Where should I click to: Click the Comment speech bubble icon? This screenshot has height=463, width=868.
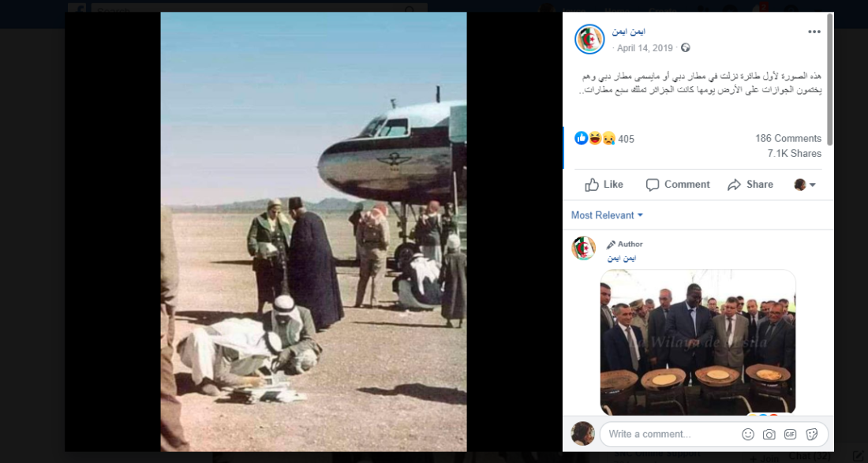point(652,185)
